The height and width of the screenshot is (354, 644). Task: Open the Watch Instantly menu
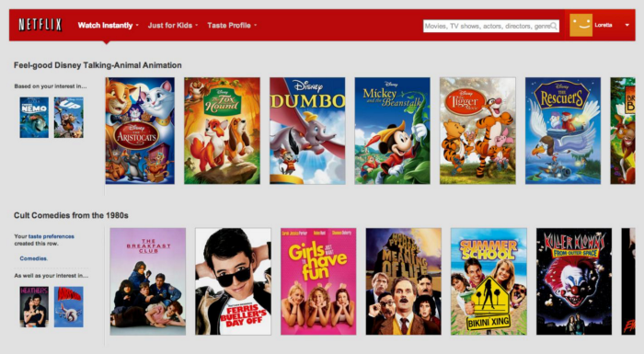(105, 26)
